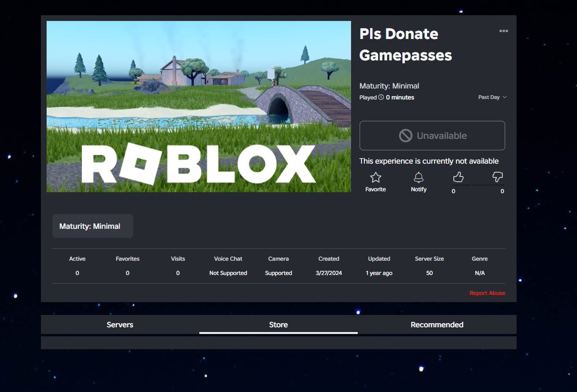Screen dimensions: 577x392
Task: Click the thumbs down dislike icon
Action: point(498,177)
